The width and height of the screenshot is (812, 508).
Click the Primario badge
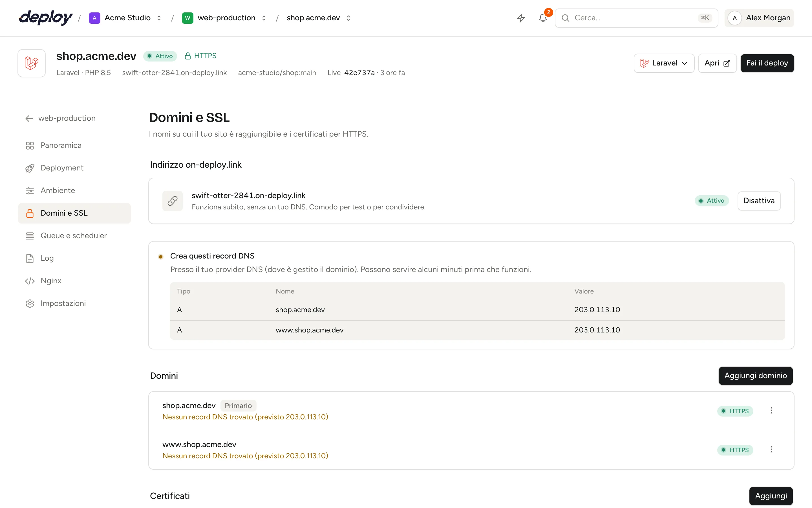238,406
